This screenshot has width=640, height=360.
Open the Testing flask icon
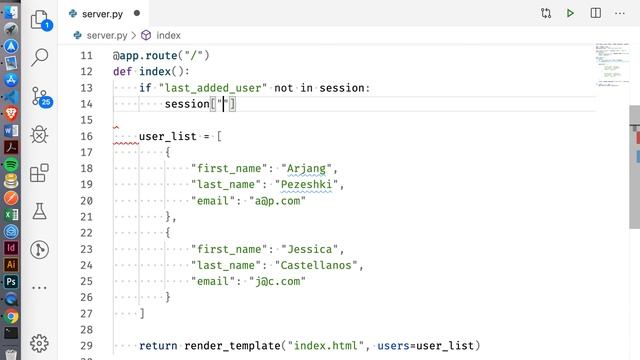click(39, 211)
